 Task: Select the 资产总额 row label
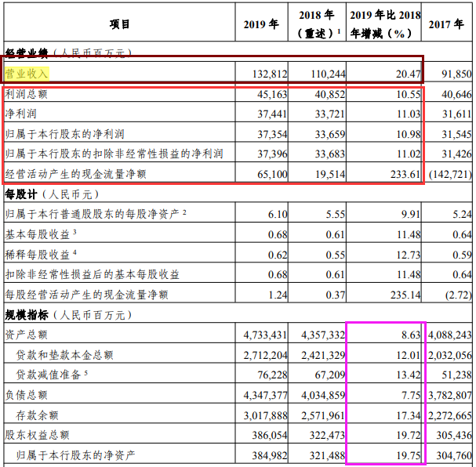(x=26, y=335)
